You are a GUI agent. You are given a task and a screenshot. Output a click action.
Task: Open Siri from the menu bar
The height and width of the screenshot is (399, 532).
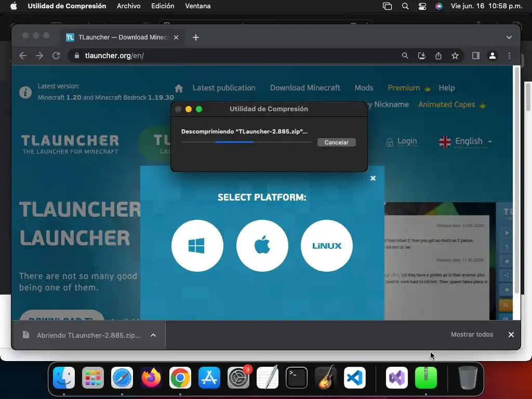pos(438,6)
